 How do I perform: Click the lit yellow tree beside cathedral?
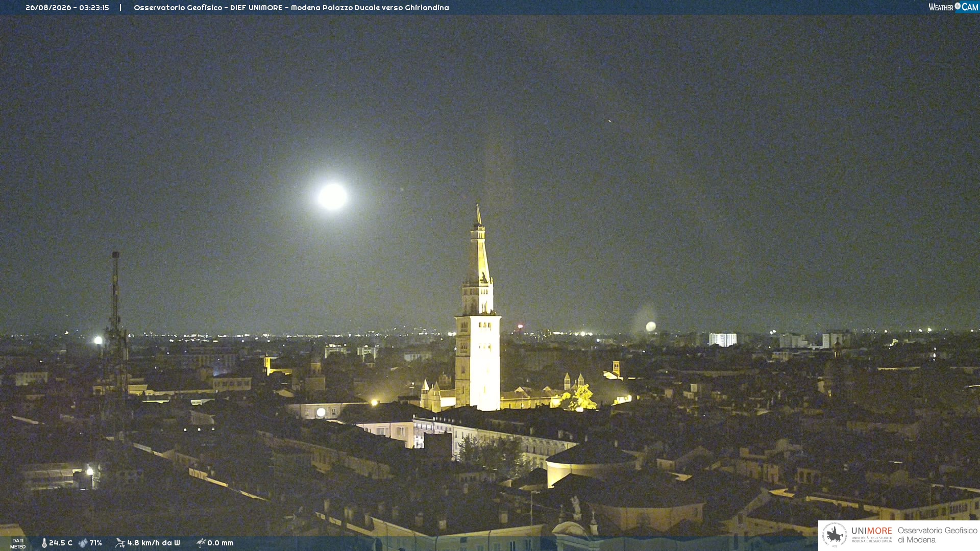point(580,397)
